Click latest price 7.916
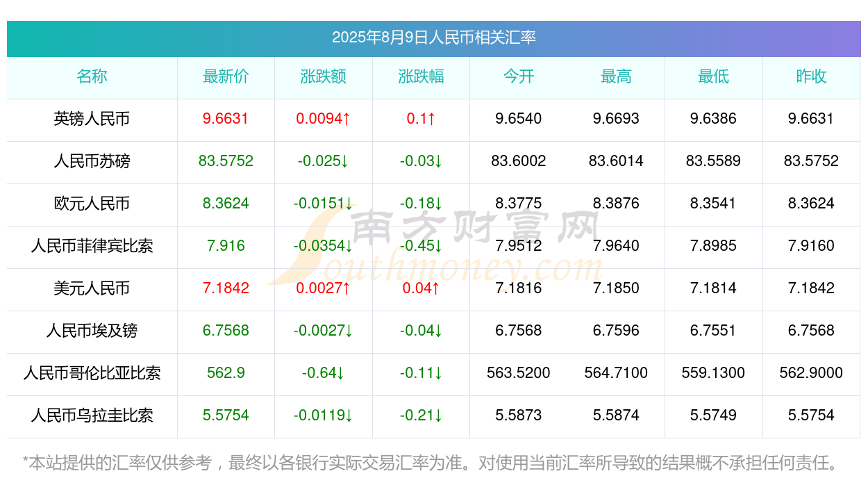This screenshot has width=868, height=485. click(226, 246)
